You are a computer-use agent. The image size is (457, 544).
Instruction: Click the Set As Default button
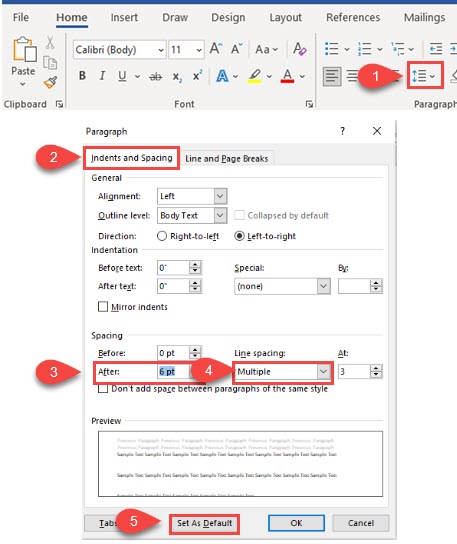(204, 523)
